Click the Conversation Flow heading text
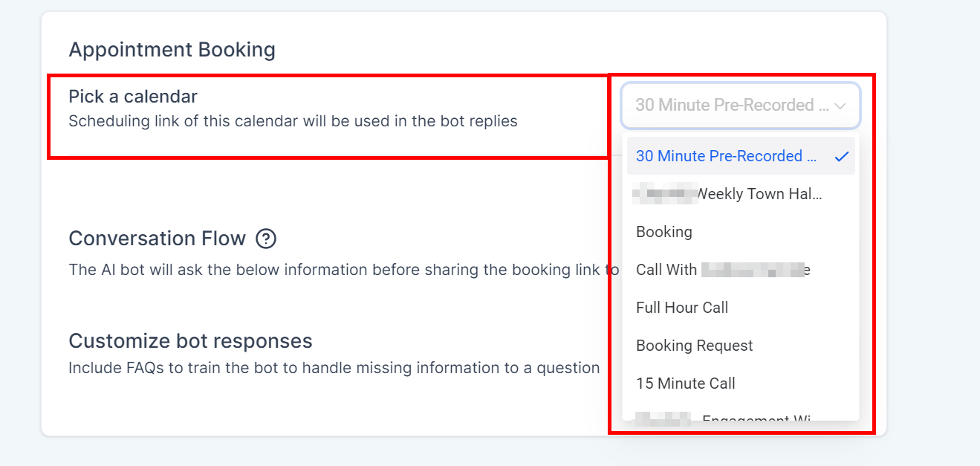This screenshot has height=466, width=980. coord(157,239)
